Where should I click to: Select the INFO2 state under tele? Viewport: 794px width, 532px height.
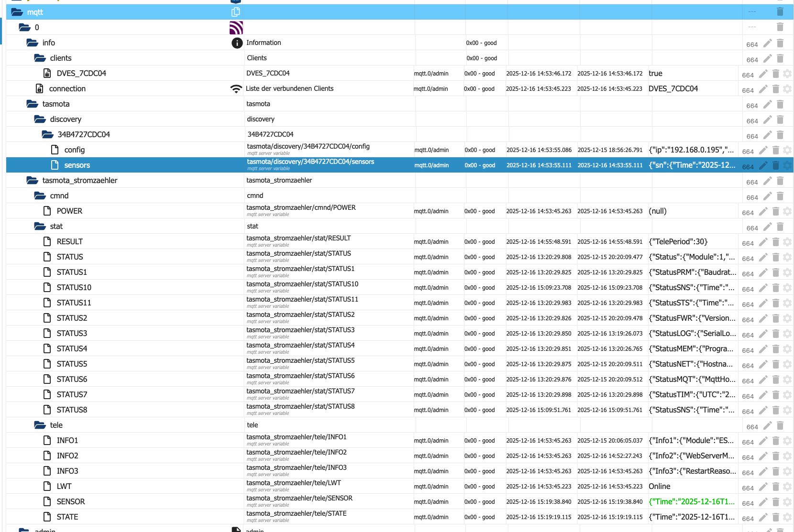[67, 456]
